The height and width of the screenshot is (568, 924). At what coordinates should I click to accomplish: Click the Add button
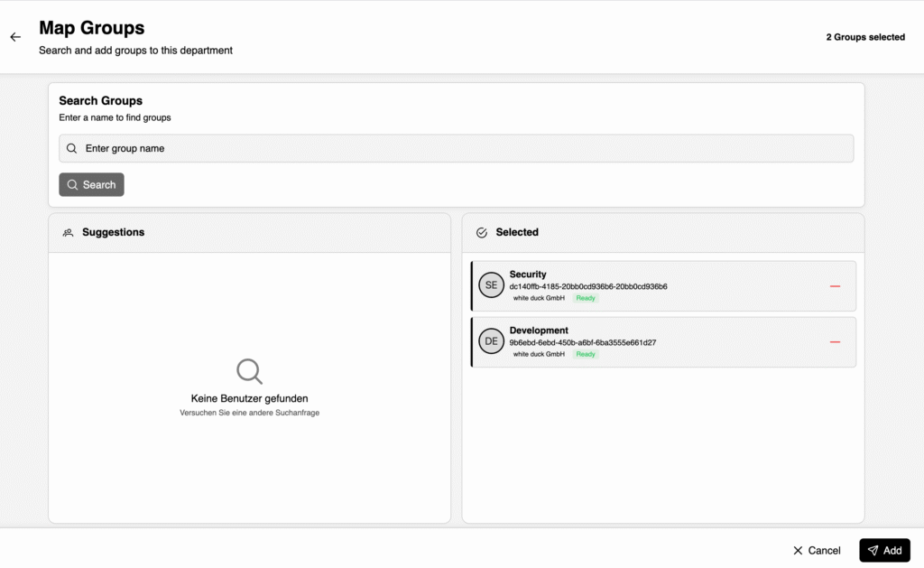(x=884, y=551)
